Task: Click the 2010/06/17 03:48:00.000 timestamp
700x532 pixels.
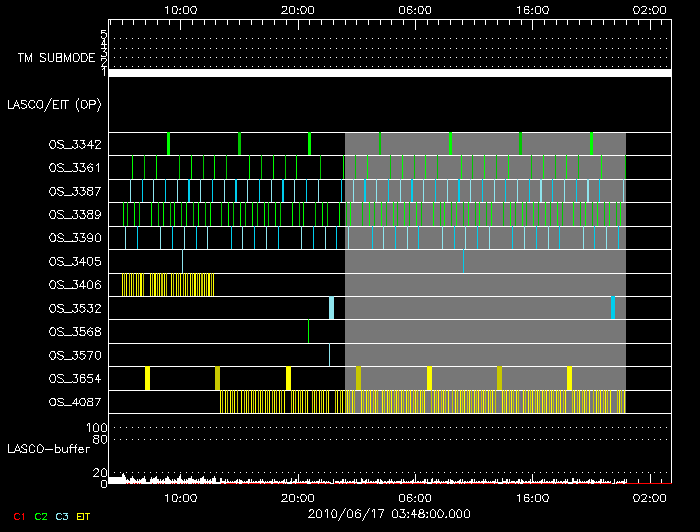Action: coord(388,514)
